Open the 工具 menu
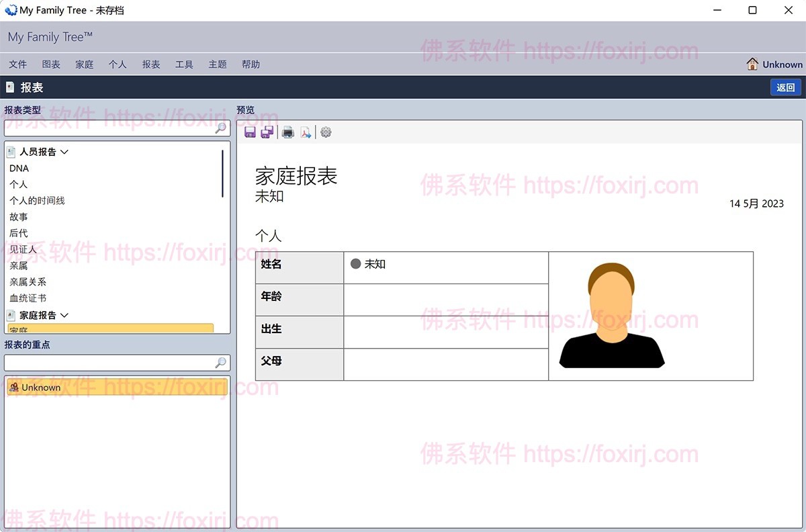The image size is (806, 532). point(184,64)
